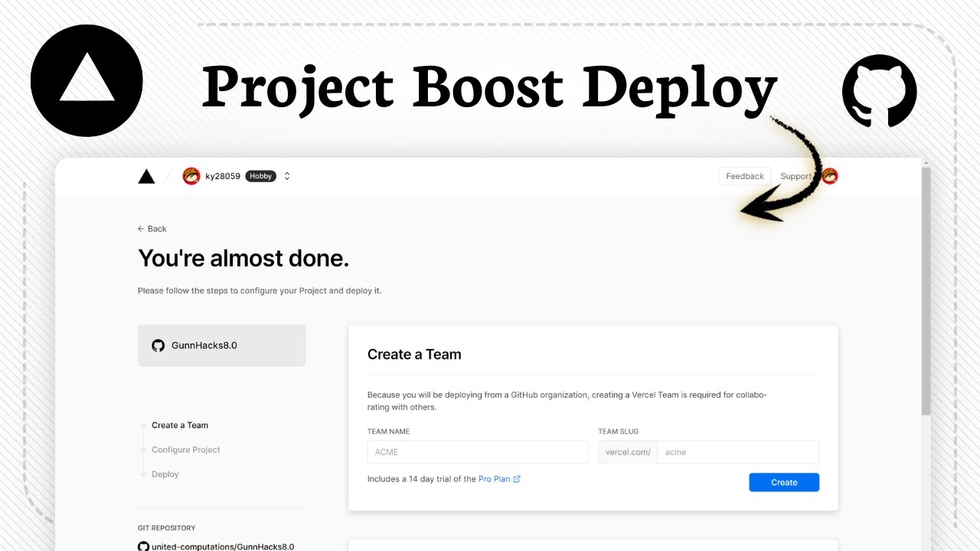The width and height of the screenshot is (980, 551).
Task: Open united-computations/GunnHacks8.0 repository link
Action: [x=223, y=546]
